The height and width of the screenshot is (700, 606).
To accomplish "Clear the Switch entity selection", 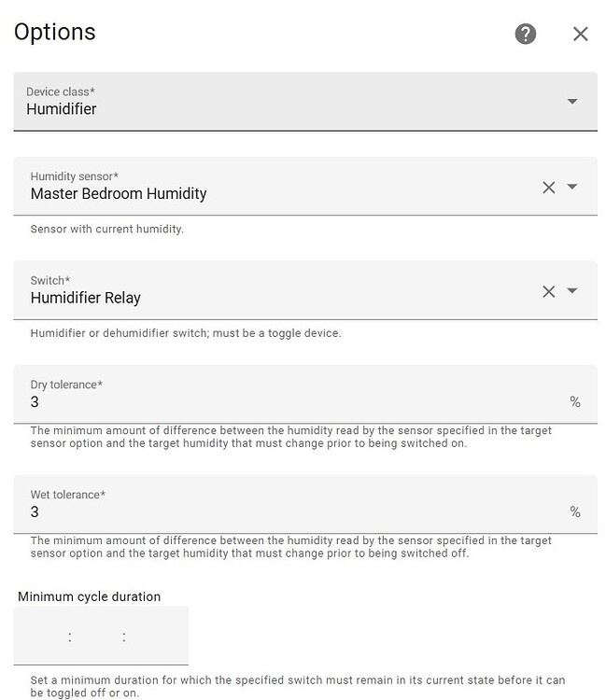I will 549,291.
